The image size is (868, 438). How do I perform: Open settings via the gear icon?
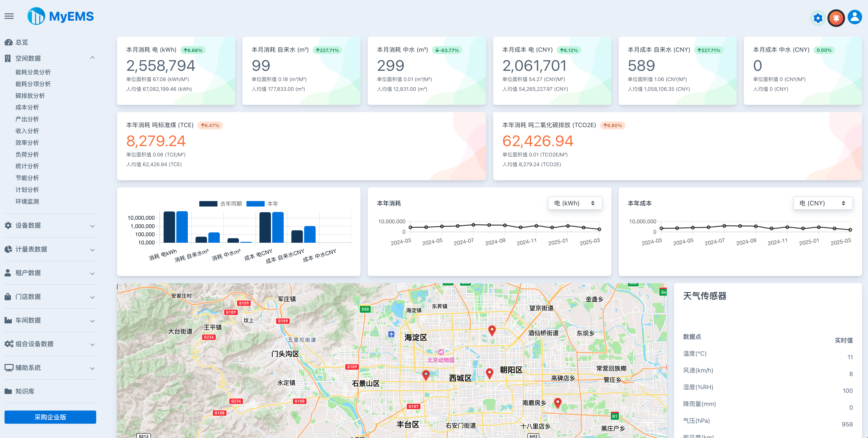[818, 18]
